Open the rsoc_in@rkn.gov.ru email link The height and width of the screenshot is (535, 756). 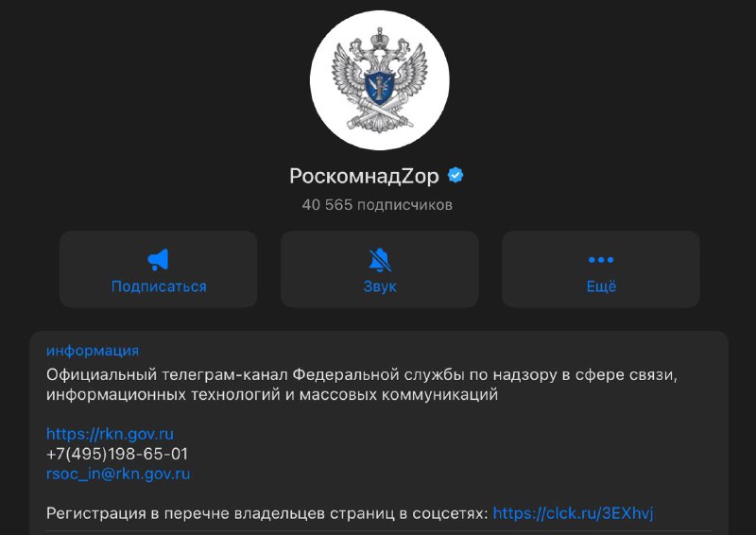click(x=118, y=475)
